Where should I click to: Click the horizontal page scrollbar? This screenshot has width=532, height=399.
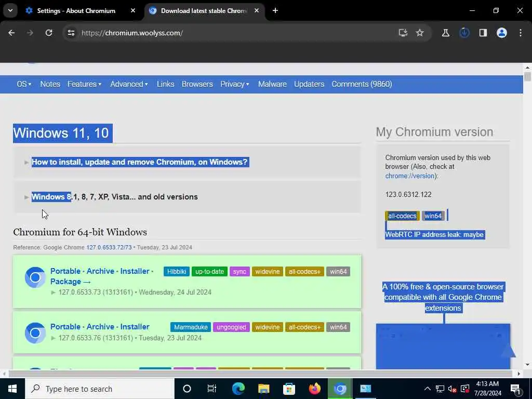(x=260, y=374)
